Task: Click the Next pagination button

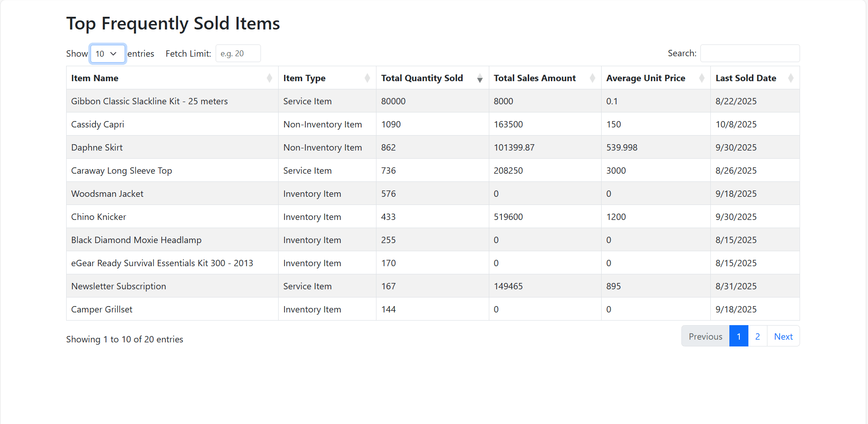Action: (x=783, y=336)
